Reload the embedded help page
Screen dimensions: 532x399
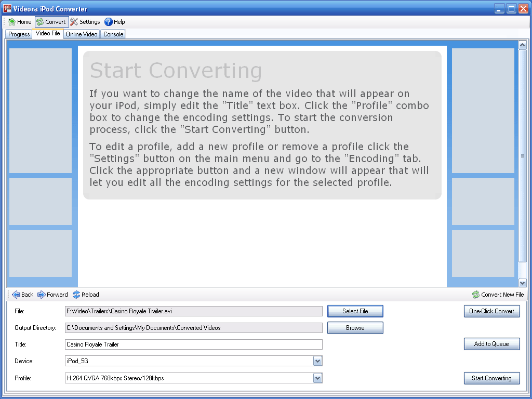tap(86, 295)
